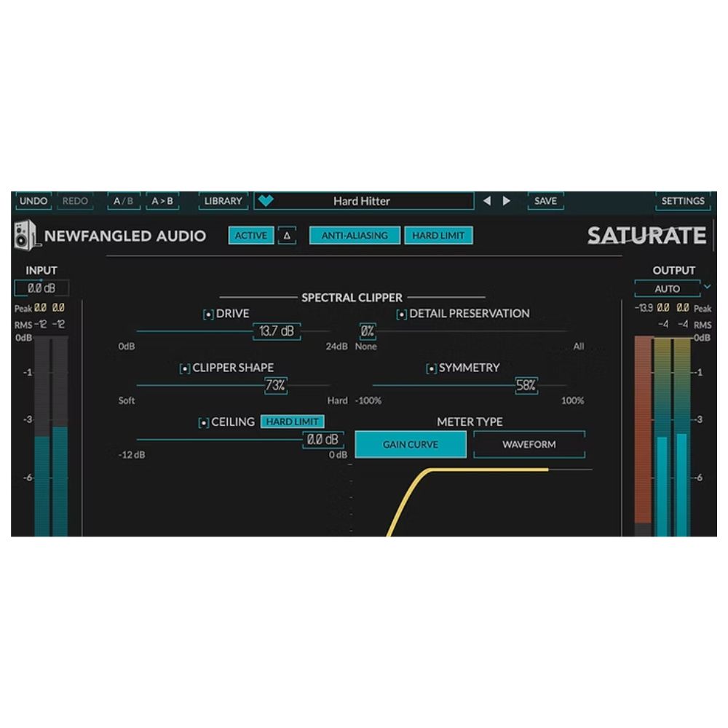728x728 pixels.
Task: Click the bracketed dot icon beside Detail Preservation
Action: click(401, 314)
